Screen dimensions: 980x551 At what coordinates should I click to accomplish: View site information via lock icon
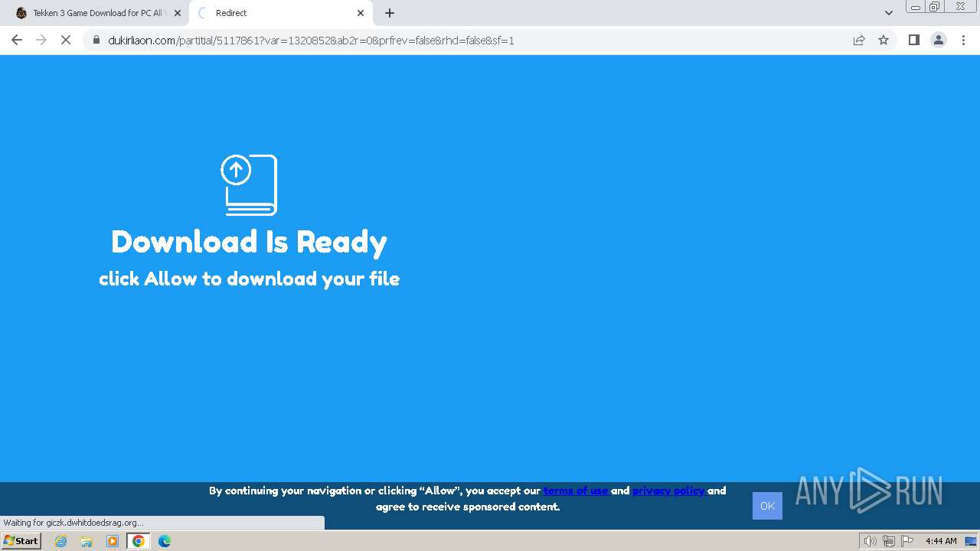96,40
